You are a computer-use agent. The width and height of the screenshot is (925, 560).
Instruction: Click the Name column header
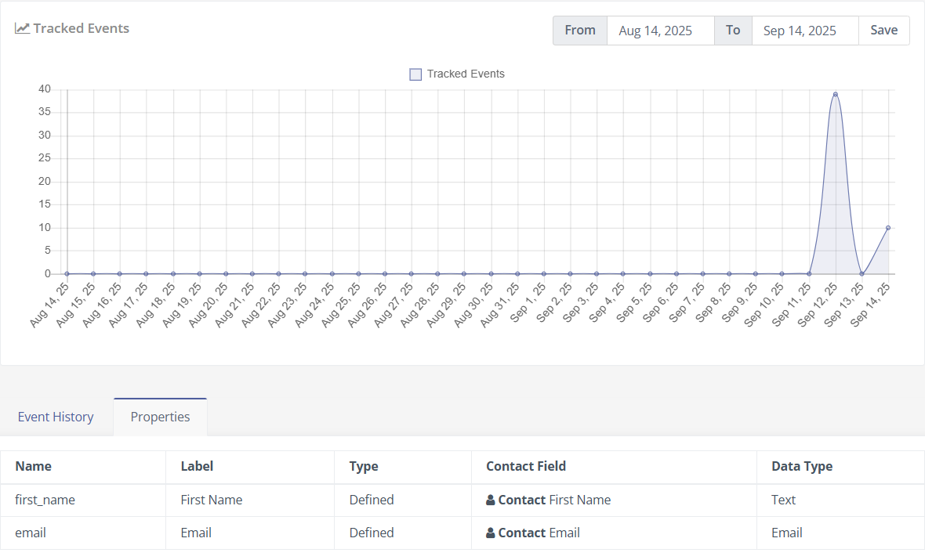(34, 466)
